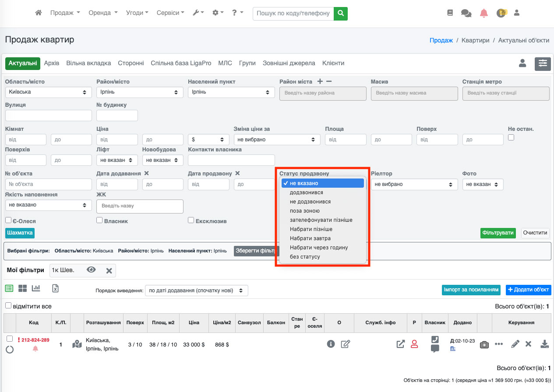Click the home icon in navbar
Viewport: 554px width, 392px height.
[39, 13]
